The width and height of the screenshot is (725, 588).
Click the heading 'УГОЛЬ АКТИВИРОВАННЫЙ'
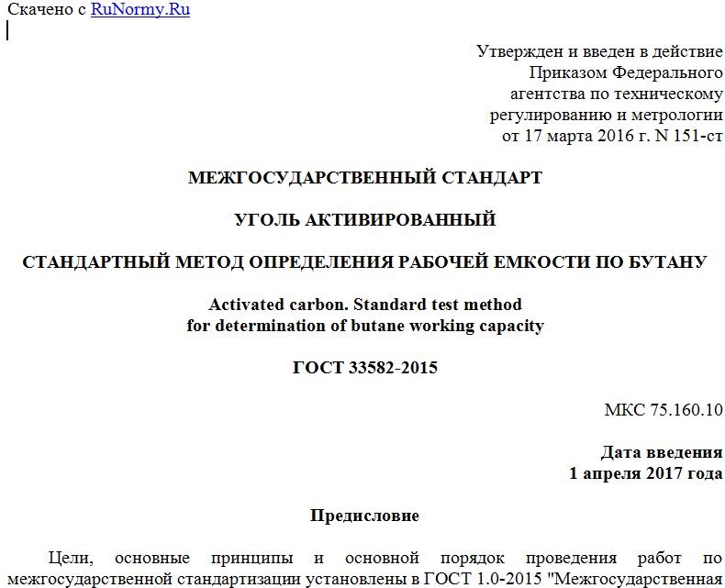tap(365, 219)
